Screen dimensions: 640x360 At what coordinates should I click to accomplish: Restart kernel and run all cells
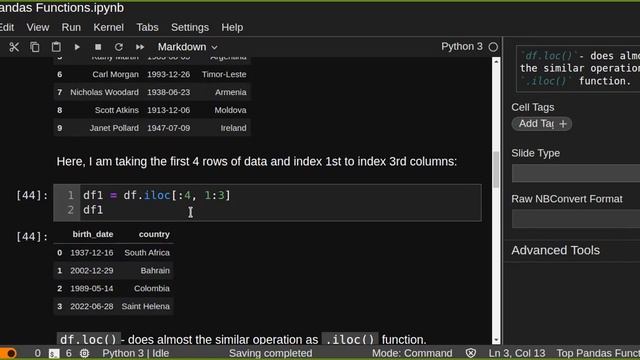click(x=140, y=47)
